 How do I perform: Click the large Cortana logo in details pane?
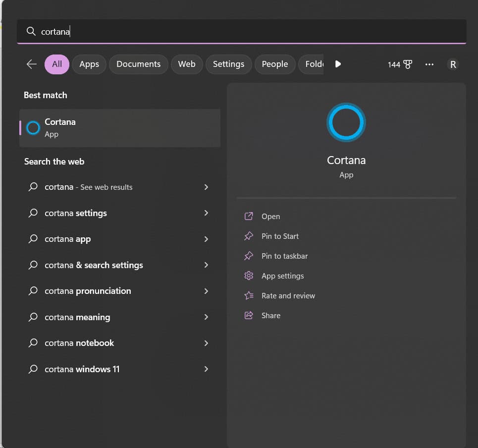[346, 122]
